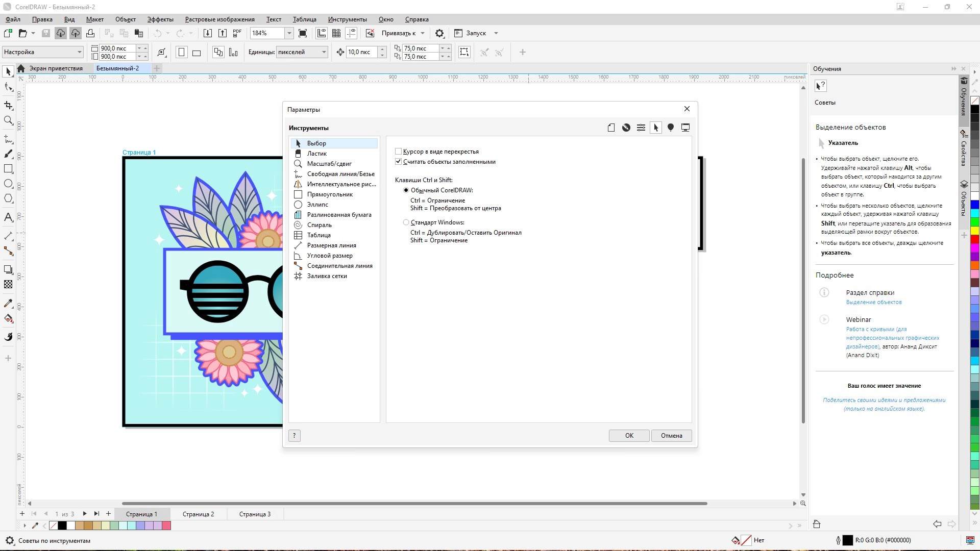Pick the pink swatch in document palette
The height and width of the screenshot is (551, 980).
(166, 525)
